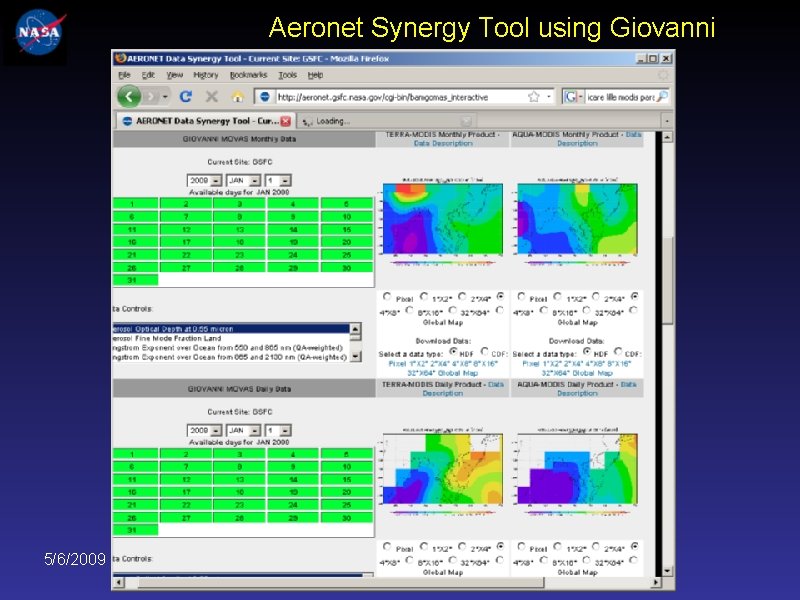The height and width of the screenshot is (600, 800).
Task: Go to the Home page icon
Action: tap(237, 96)
